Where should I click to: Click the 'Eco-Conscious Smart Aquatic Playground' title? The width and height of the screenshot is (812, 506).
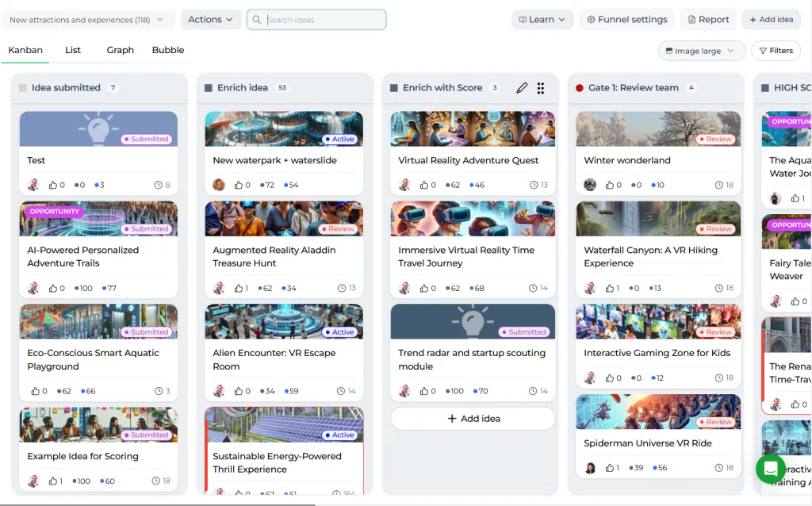94,360
